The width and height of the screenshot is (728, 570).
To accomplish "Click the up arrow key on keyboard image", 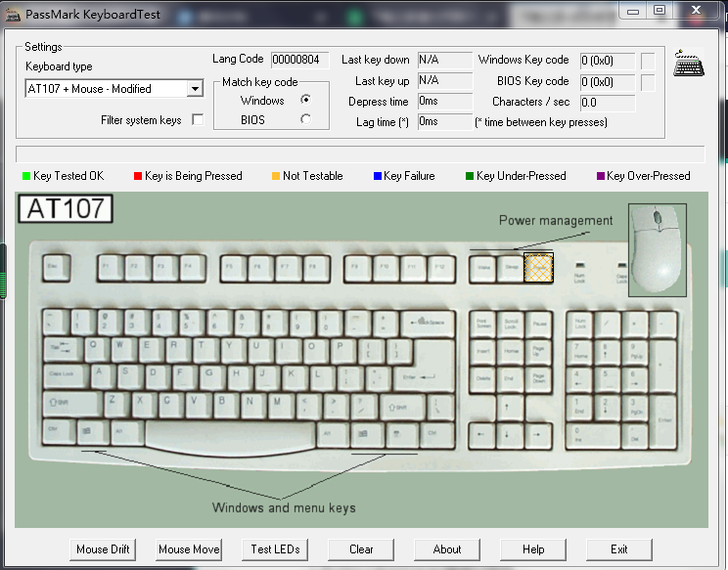I will click(508, 404).
